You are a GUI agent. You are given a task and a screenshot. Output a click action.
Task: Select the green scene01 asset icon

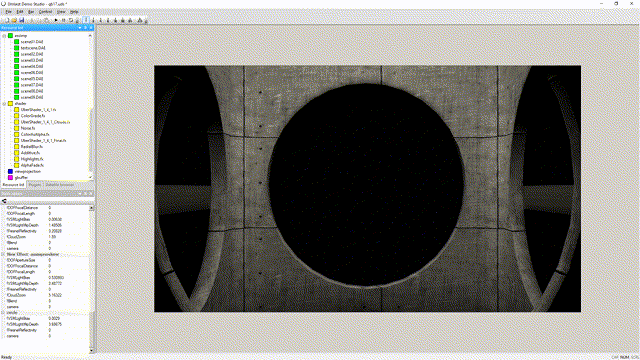coord(16,42)
